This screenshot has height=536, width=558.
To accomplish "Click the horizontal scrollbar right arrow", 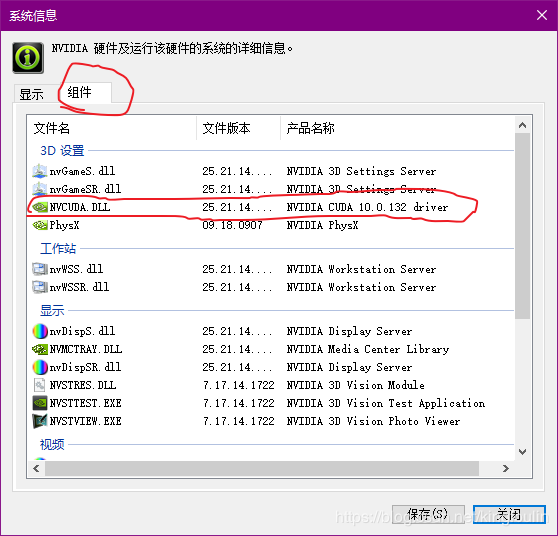I will (505, 468).
